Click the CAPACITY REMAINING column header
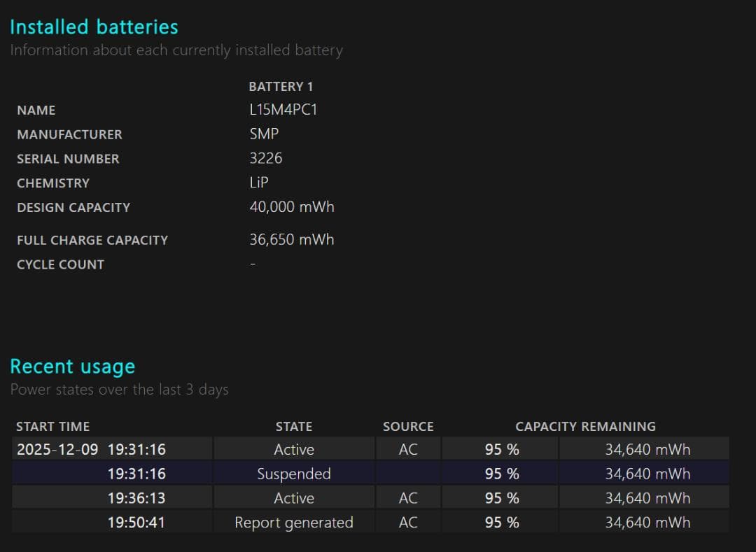This screenshot has width=756, height=552. [585, 427]
